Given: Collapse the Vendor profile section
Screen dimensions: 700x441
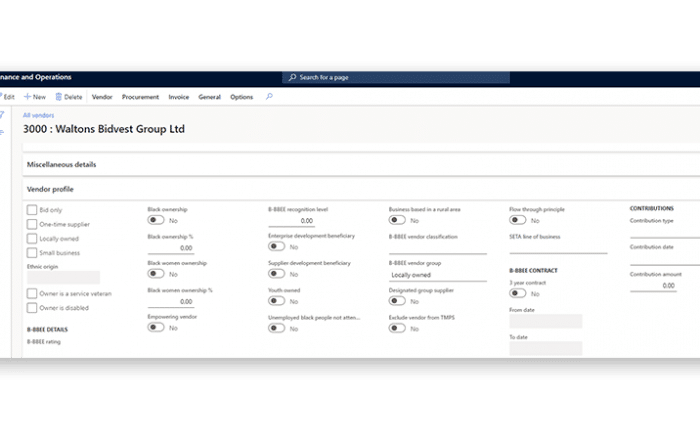Looking at the screenshot, I should [x=50, y=189].
